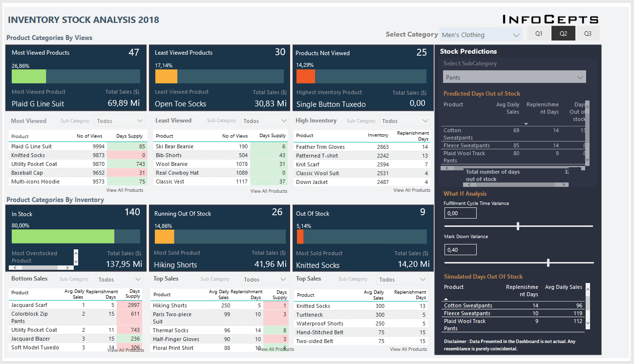Click the Fulfillment Cycle Time Variance input box
The width and height of the screenshot is (634, 364).
[460, 213]
